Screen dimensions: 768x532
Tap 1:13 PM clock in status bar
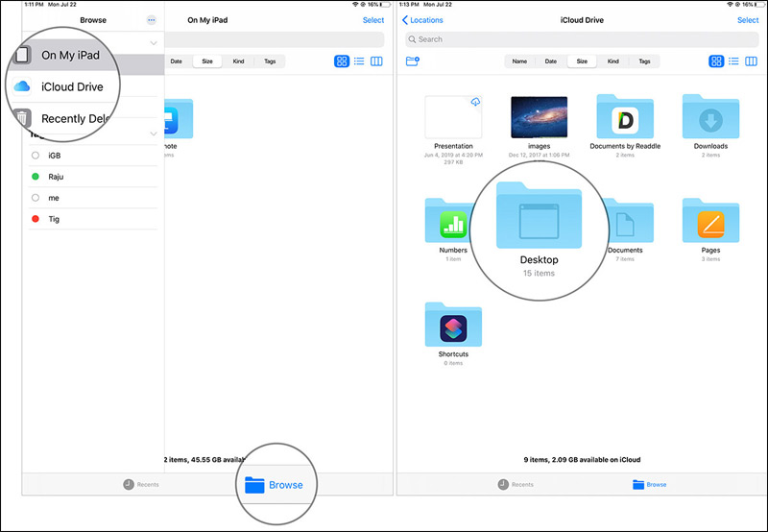click(409, 5)
